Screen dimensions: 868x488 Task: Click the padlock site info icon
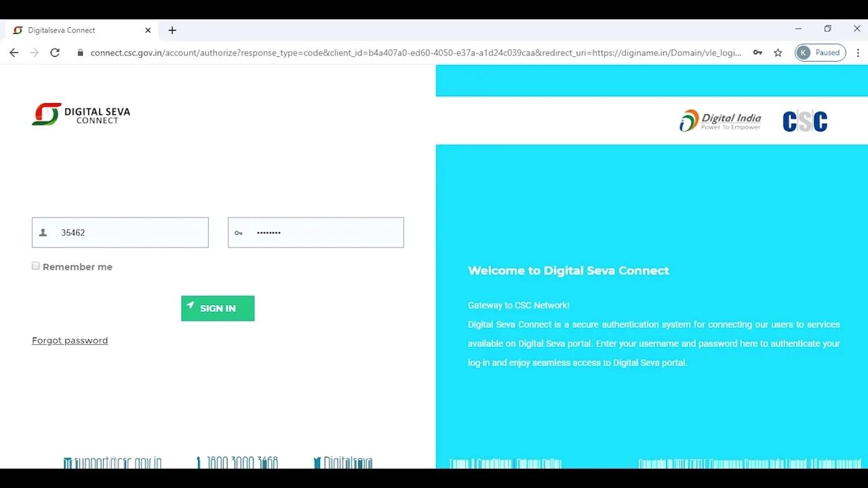(80, 52)
